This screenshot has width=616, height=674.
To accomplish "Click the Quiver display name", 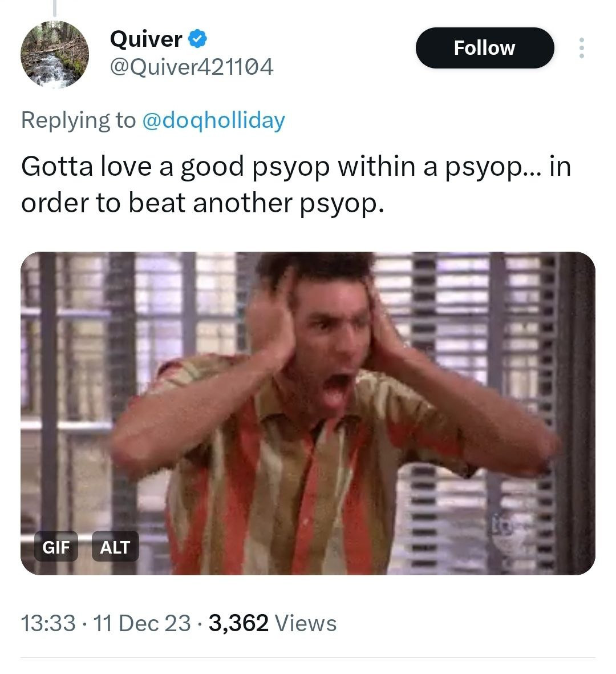I will tap(146, 39).
